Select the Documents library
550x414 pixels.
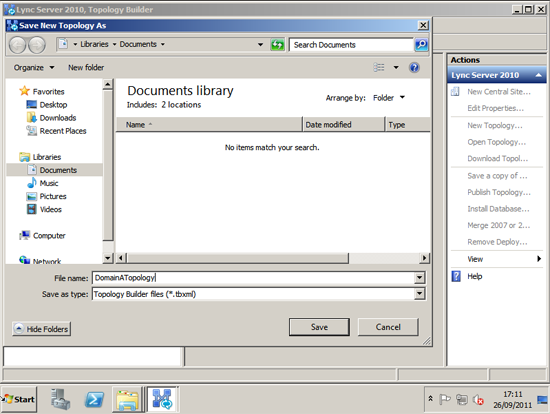click(x=58, y=170)
